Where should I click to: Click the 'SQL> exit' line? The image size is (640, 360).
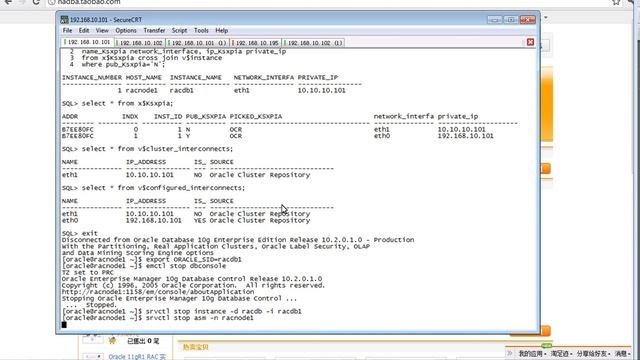pos(80,233)
